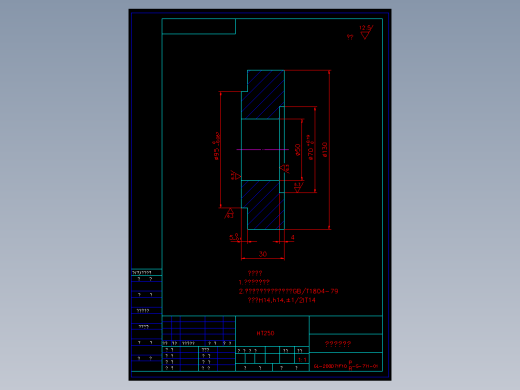Screen dimensions: 520x390
Task: Select the 4 step depth dimension
Action: click(293, 237)
